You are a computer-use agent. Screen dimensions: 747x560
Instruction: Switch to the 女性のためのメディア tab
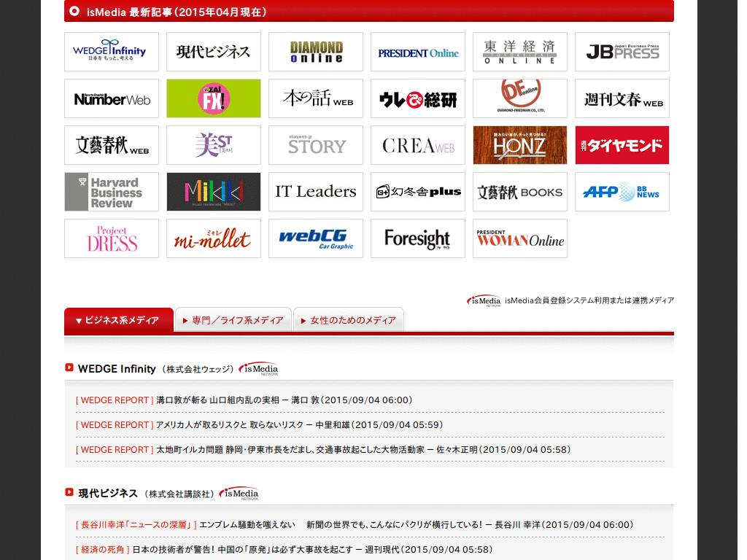pos(348,320)
